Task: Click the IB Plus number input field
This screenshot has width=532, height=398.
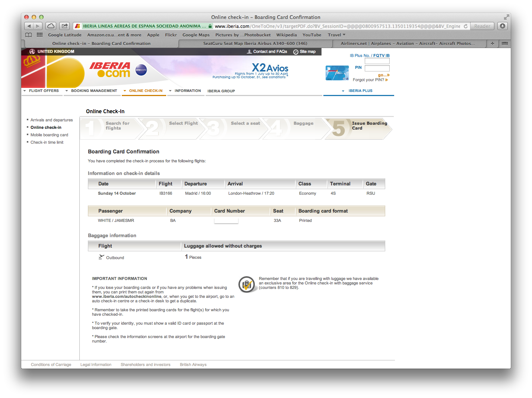Action: click(377, 61)
